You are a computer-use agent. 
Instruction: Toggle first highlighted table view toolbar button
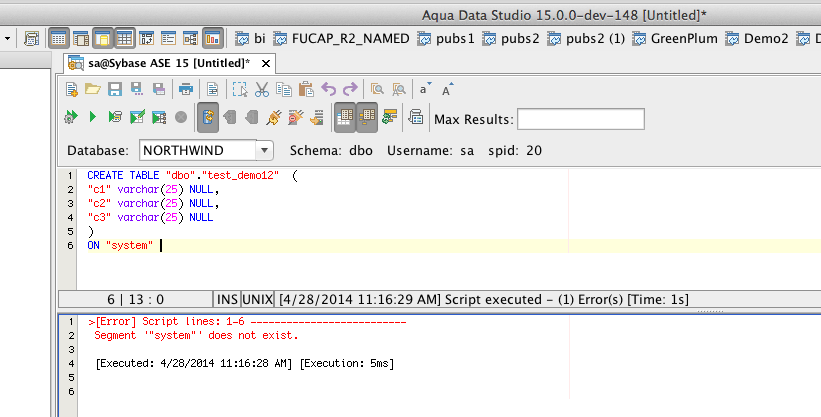59,38
